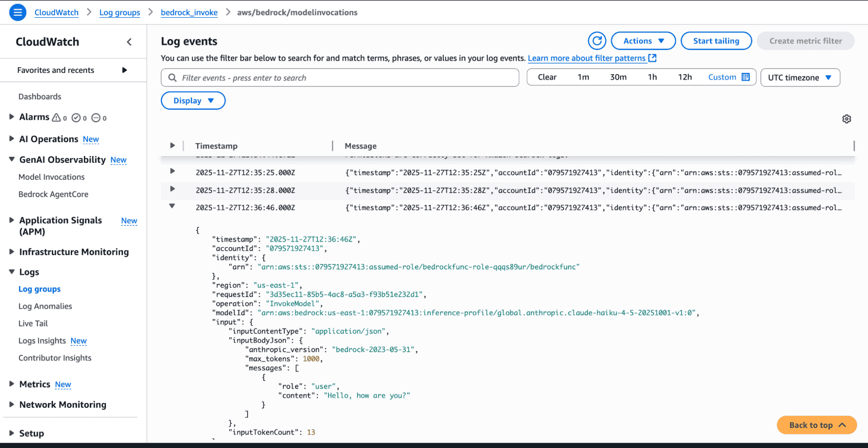Click the Start tailing button
The height and width of the screenshot is (448, 868).
pyautogui.click(x=716, y=41)
